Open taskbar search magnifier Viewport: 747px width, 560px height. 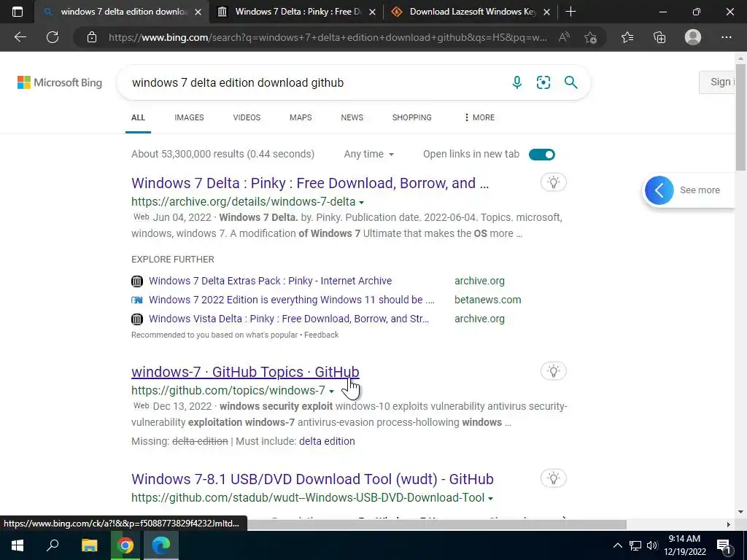click(x=53, y=545)
